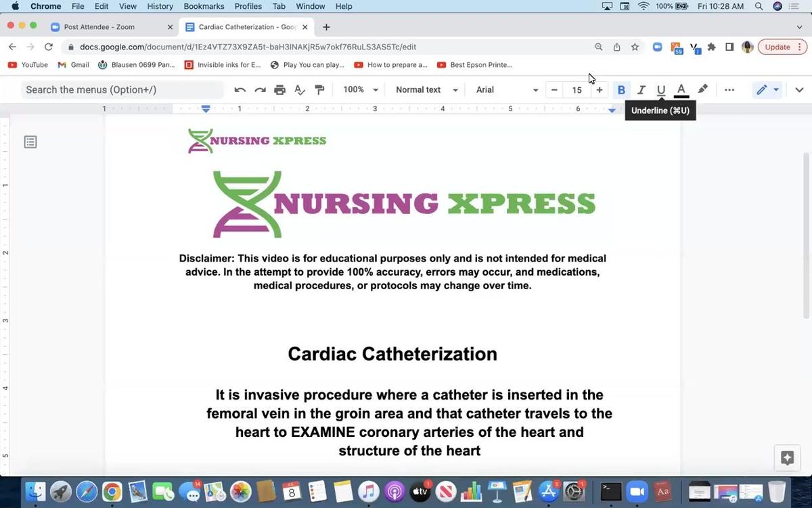This screenshot has height=508, width=812.
Task: Show the document outline icon
Action: click(30, 142)
